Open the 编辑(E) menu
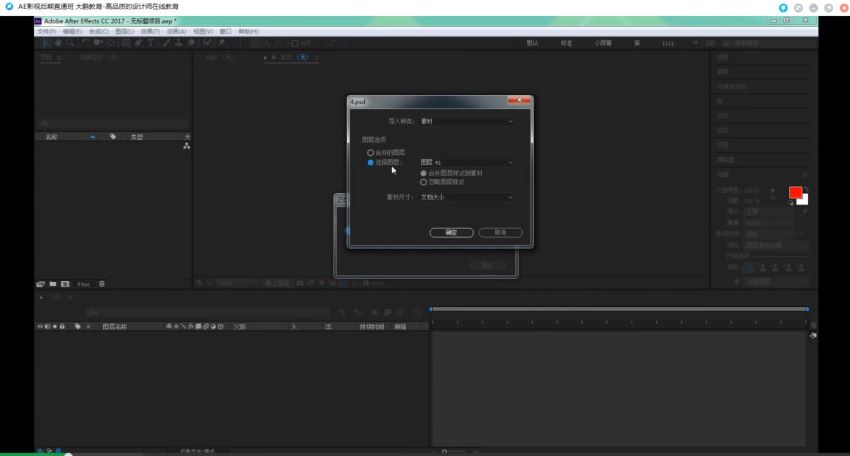Screen dimensions: 850x456 coord(72,31)
